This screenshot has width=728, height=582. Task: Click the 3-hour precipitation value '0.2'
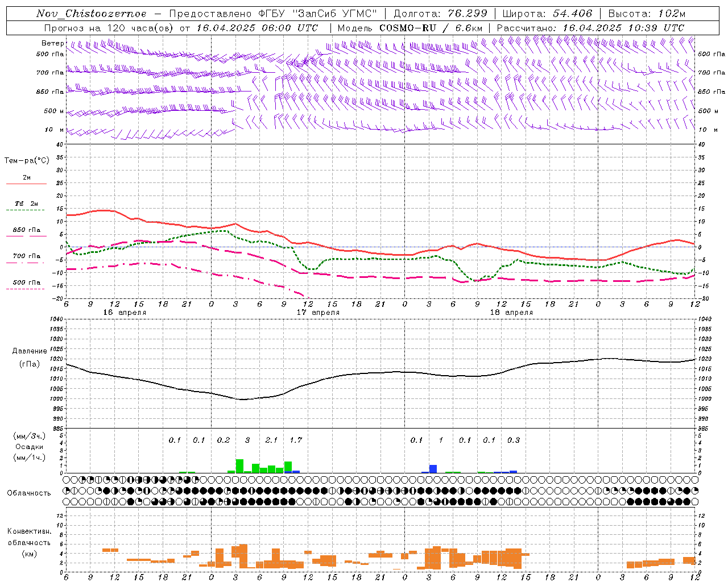[x=224, y=440]
